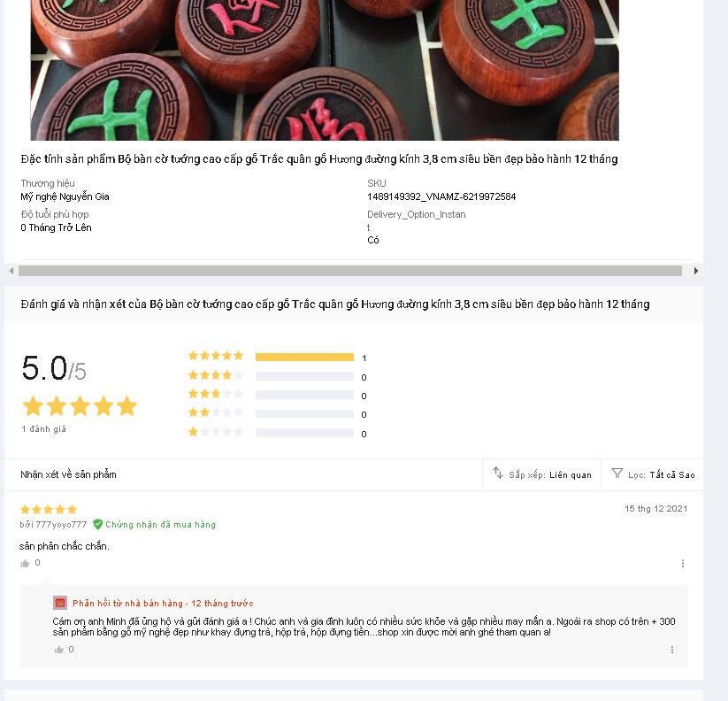The image size is (728, 701).
Task: Like the seller's reply comment
Action: pyautogui.click(x=58, y=650)
